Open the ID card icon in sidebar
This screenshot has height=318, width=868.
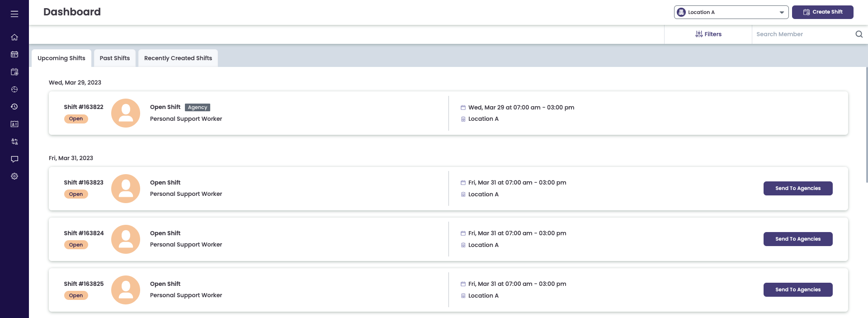pos(14,124)
